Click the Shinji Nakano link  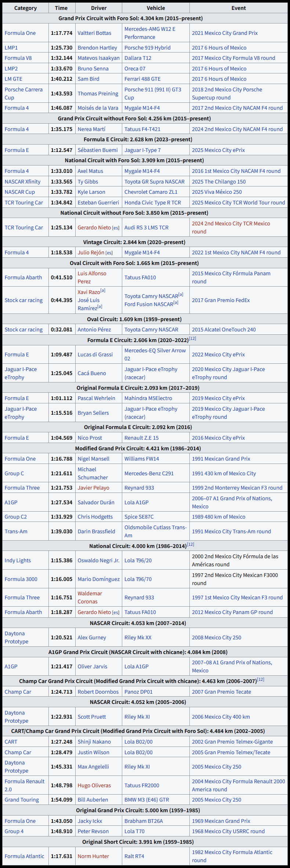point(94,742)
